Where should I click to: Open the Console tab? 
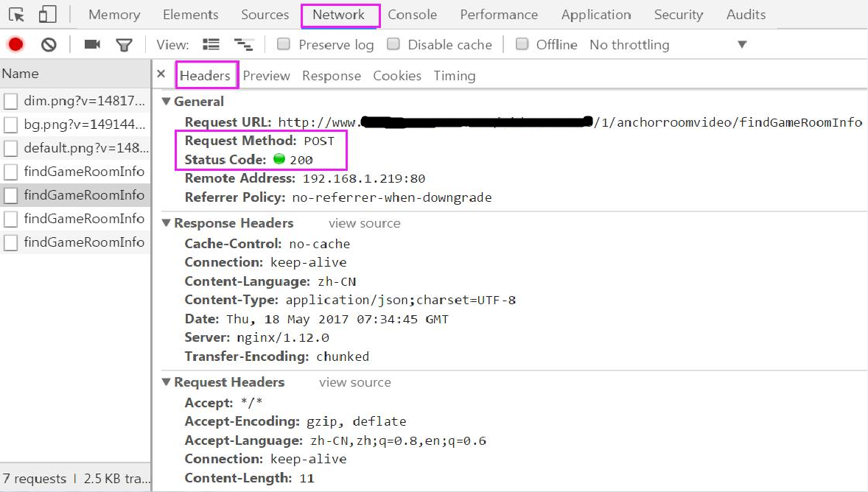pyautogui.click(x=412, y=15)
